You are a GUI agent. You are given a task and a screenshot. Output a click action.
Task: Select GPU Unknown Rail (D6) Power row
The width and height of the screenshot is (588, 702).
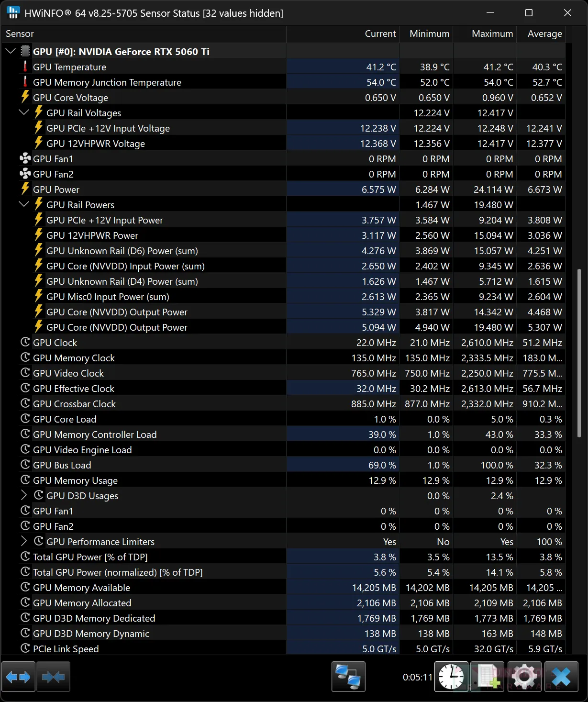click(x=283, y=251)
